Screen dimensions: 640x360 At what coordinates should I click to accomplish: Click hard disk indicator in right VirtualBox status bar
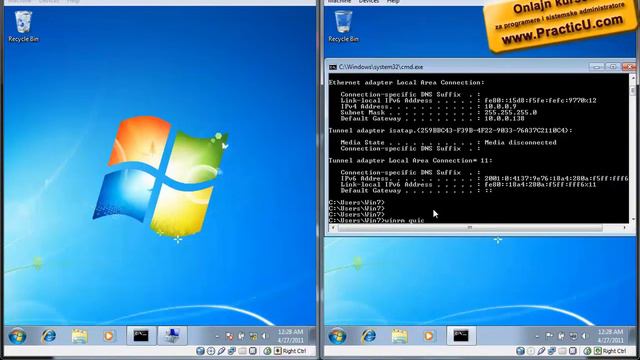[520, 351]
